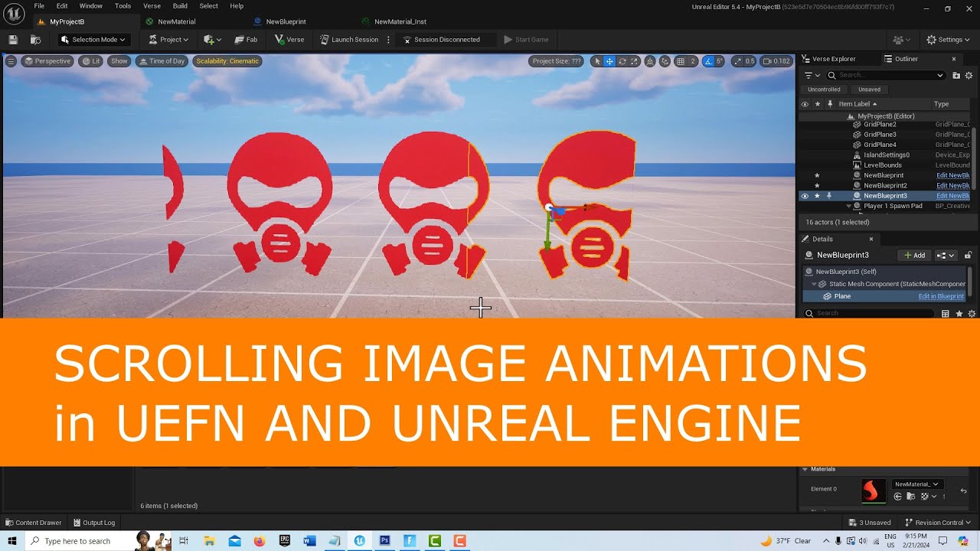Open the Verse menu
Screen dimensions: 980x551
(152, 6)
